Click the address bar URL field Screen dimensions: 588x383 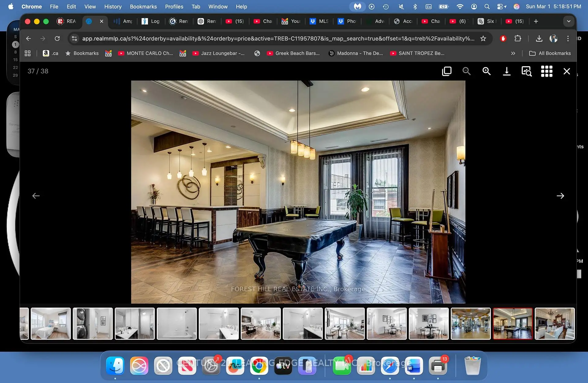(x=278, y=38)
